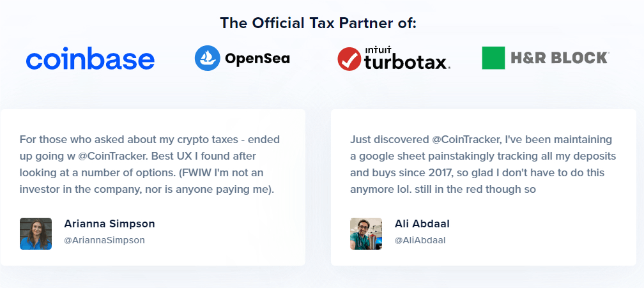This screenshot has height=288, width=644.
Task: Click the Intuit label above turbotax
Action: coord(378,51)
